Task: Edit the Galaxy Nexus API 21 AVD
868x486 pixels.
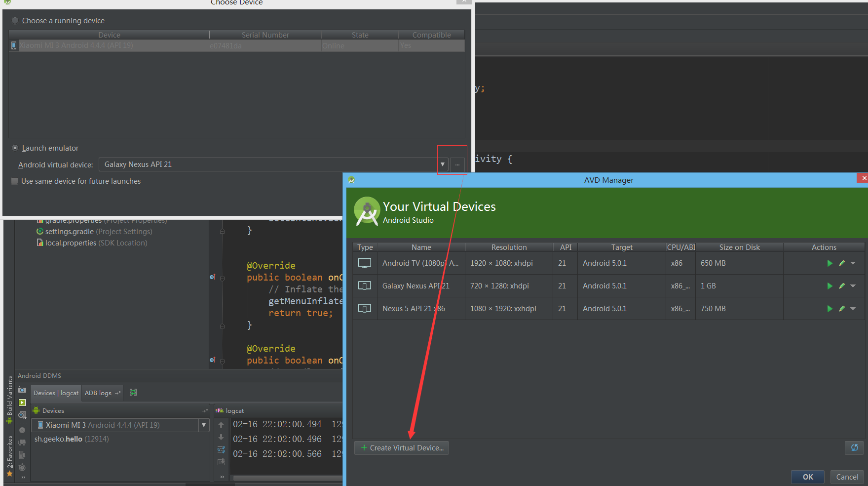Action: click(842, 286)
